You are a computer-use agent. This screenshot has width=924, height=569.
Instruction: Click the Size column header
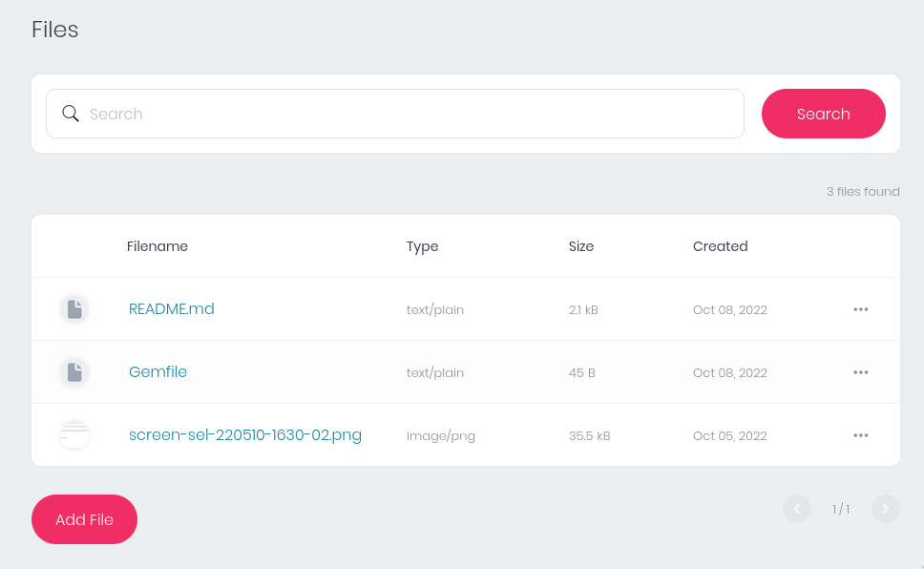tap(581, 246)
